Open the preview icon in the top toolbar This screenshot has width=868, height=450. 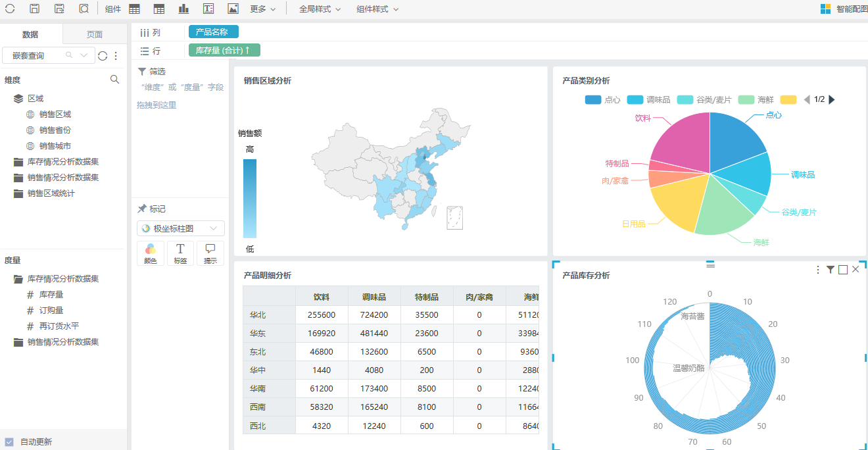(x=84, y=9)
